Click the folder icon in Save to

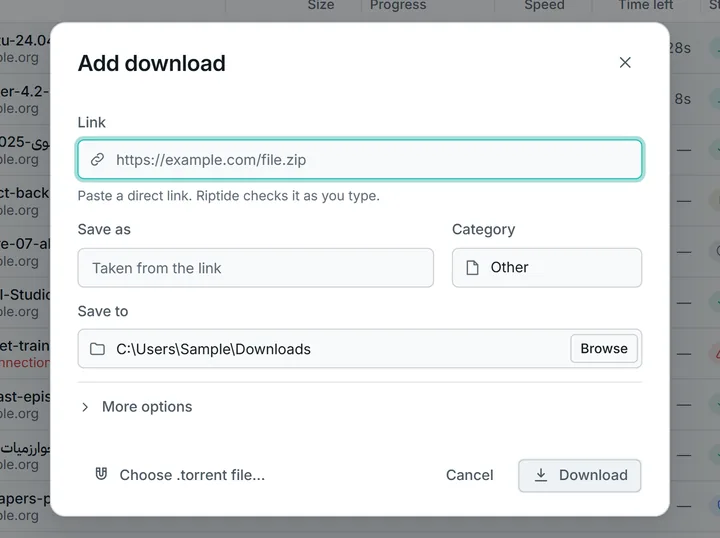click(x=97, y=349)
